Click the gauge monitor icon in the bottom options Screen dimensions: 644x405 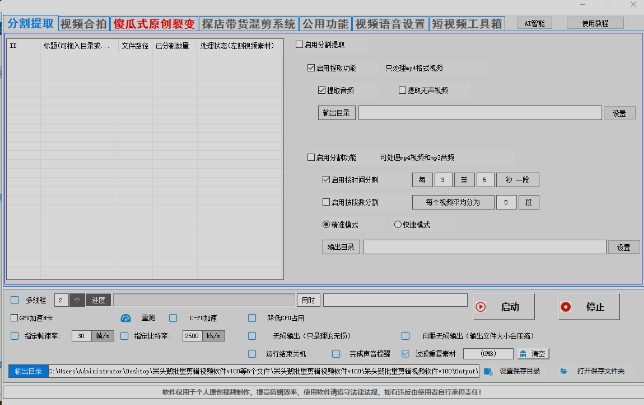[126, 318]
